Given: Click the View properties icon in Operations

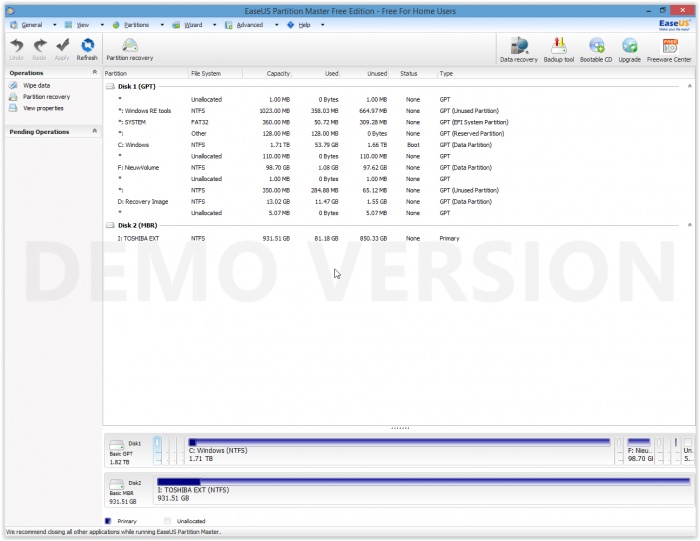Looking at the screenshot, I should (x=13, y=108).
